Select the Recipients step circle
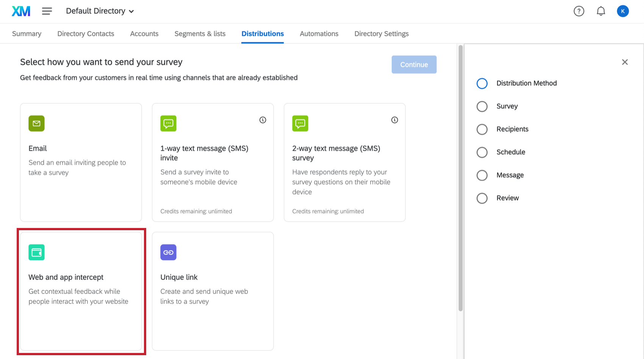The width and height of the screenshot is (644, 359). tap(482, 129)
